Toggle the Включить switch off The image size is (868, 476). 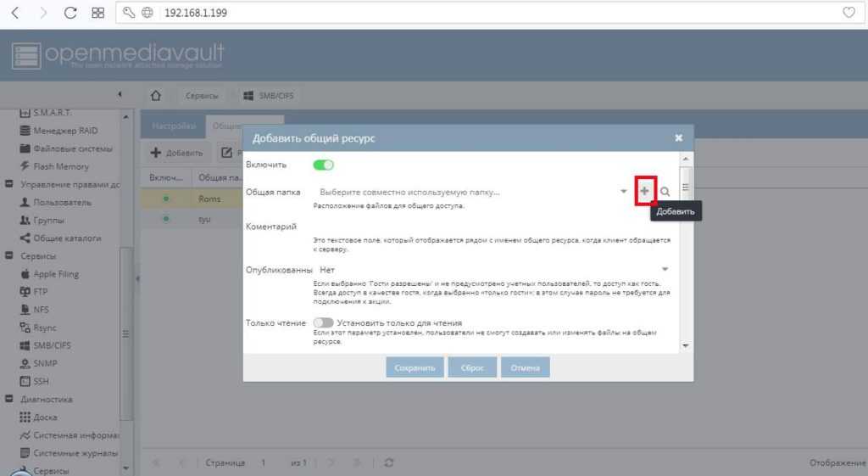click(x=323, y=165)
